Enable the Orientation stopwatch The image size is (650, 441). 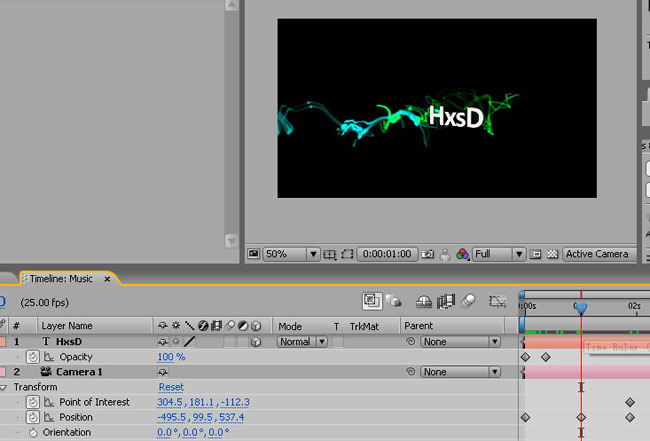pos(32,432)
